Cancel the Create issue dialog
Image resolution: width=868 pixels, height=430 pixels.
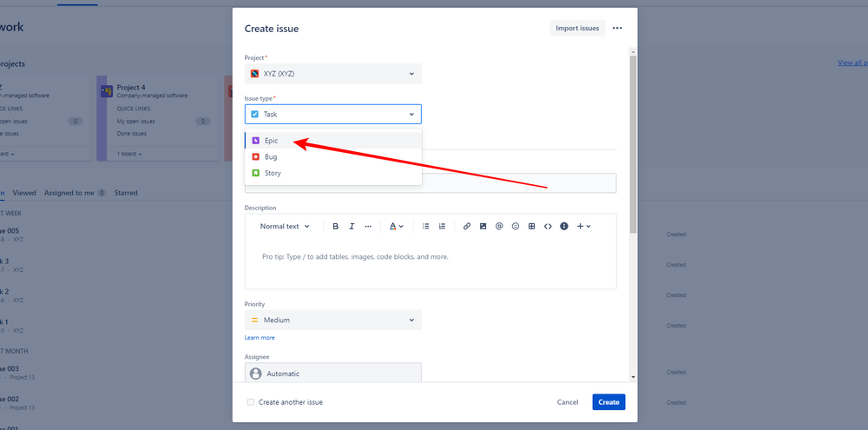coord(568,402)
